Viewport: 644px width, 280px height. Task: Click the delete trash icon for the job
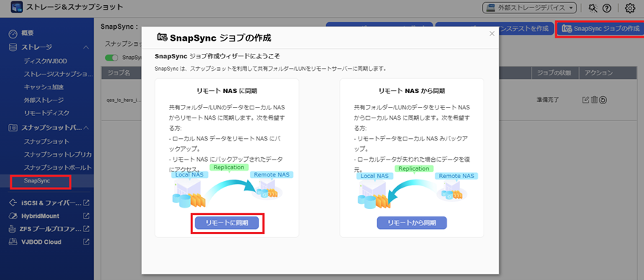pos(594,99)
